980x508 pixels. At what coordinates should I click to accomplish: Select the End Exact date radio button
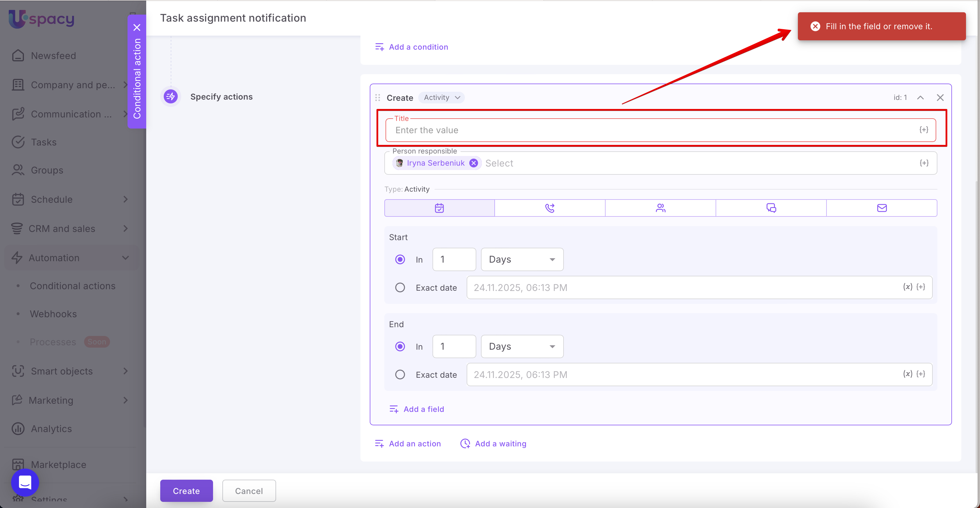click(400, 375)
